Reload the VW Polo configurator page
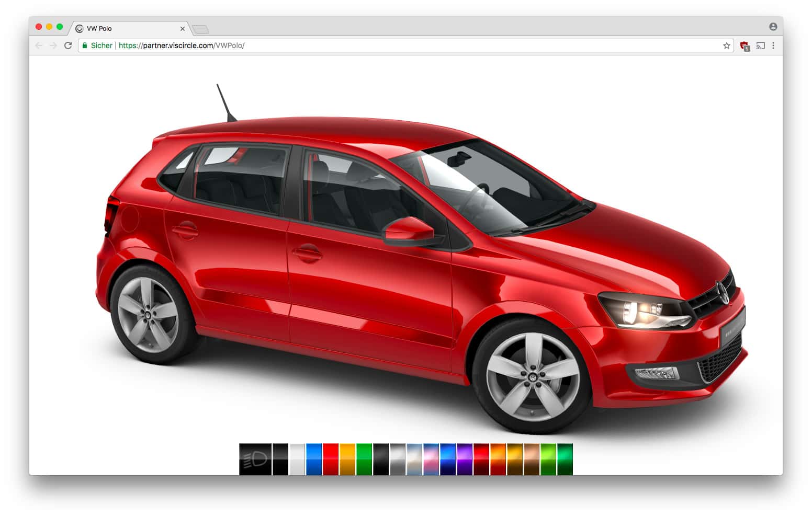The width and height of the screenshot is (812, 517). point(68,45)
